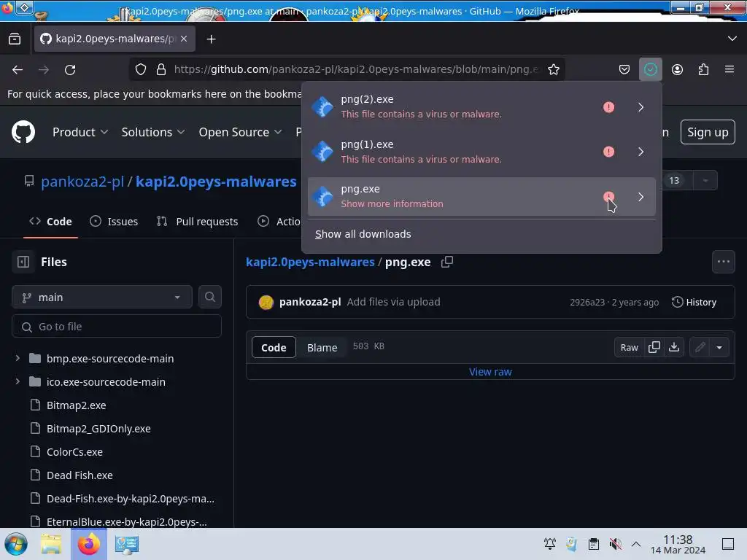Screen dimensions: 747x560
Task: Open edit options dropdown arrow
Action: pos(719,348)
